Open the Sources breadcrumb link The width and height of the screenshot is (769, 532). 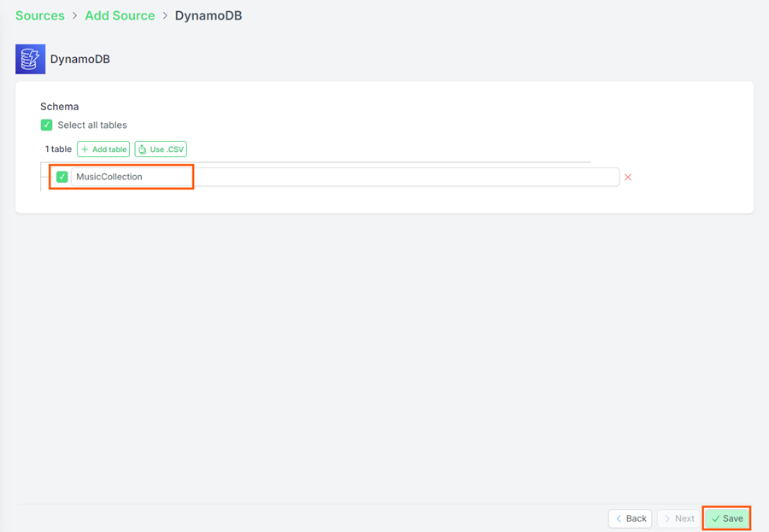tap(40, 15)
